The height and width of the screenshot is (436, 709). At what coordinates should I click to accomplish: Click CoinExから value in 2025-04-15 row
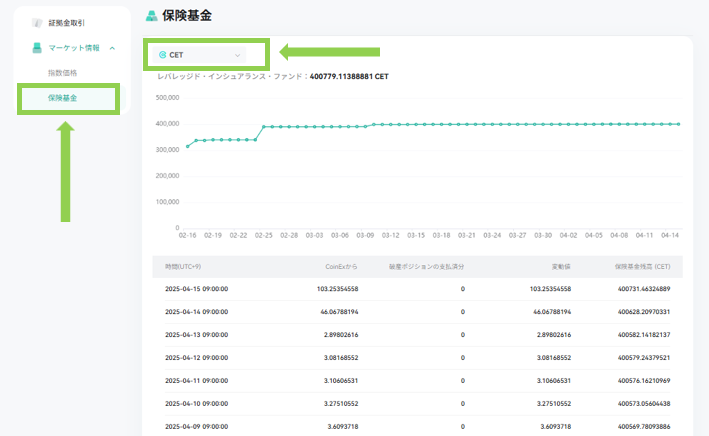click(337, 289)
